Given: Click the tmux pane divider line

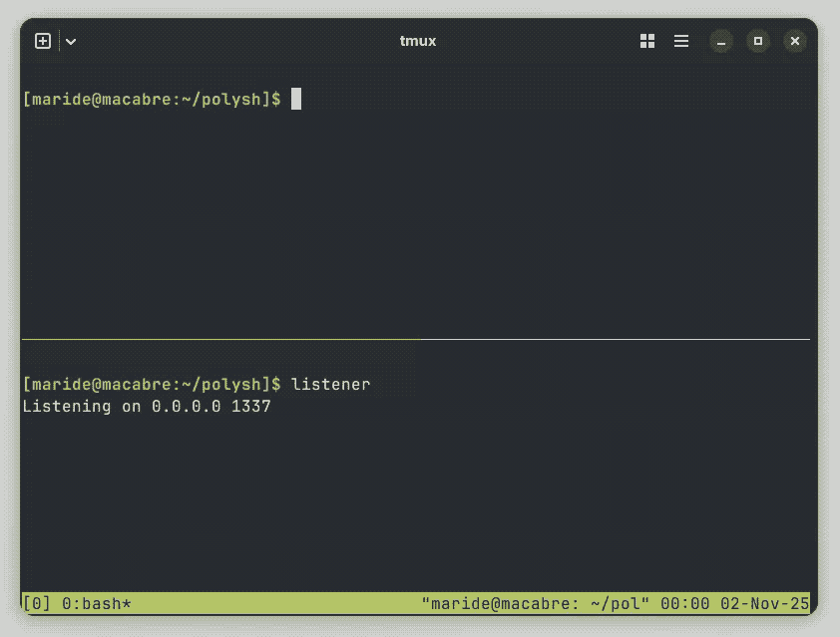Looking at the screenshot, I should click(414, 339).
